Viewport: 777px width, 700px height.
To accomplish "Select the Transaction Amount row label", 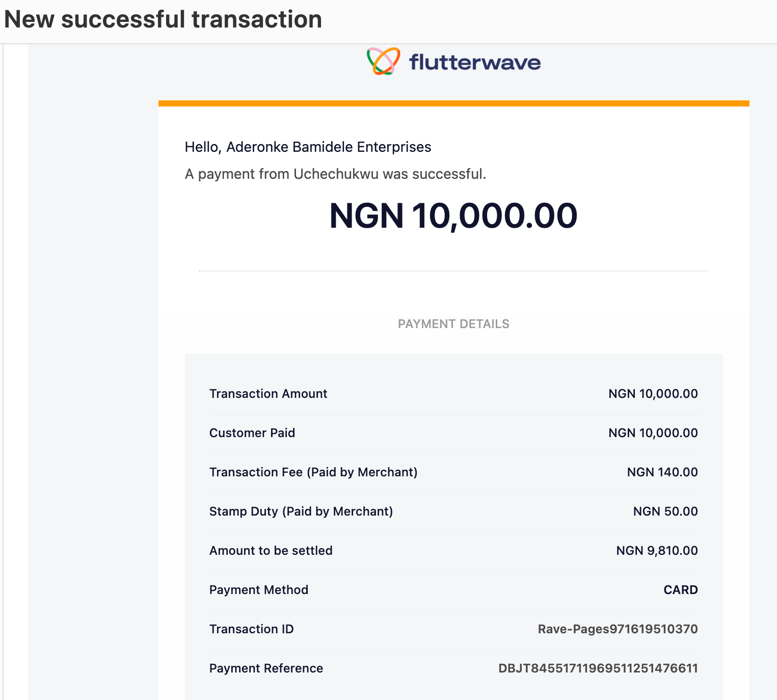I will 268,394.
